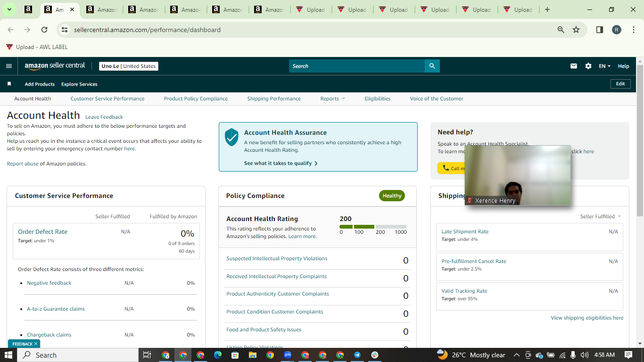Open the Settings gear icon
Screen dimensions: 644x362
pyautogui.click(x=588, y=66)
